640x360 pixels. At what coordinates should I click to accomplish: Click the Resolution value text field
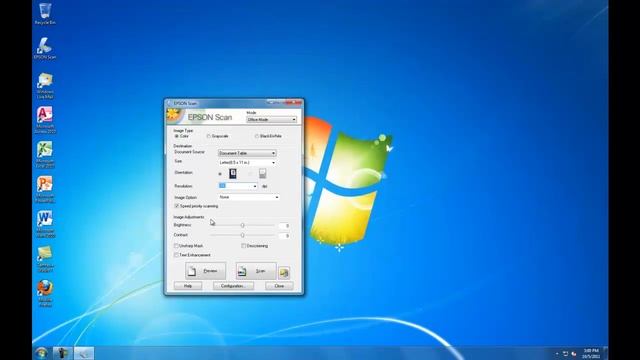(235, 186)
